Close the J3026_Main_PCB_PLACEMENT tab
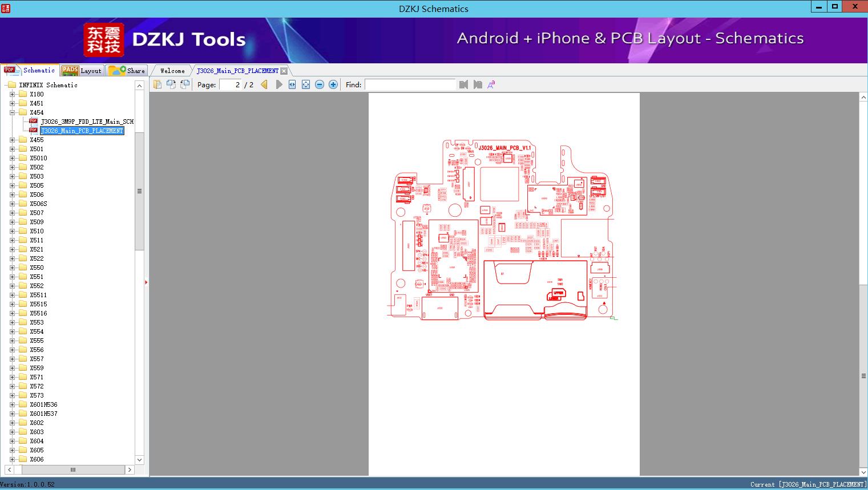 [x=284, y=71]
